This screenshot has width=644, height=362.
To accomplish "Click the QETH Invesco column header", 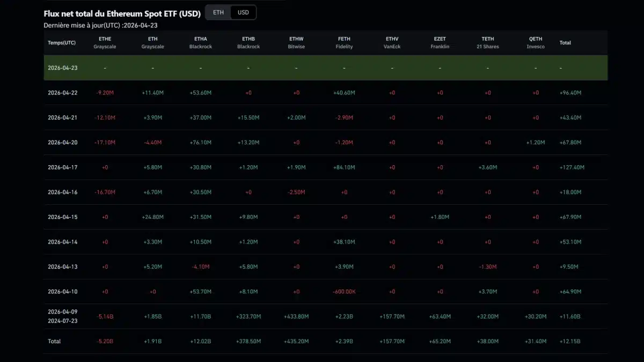I will pyautogui.click(x=535, y=42).
